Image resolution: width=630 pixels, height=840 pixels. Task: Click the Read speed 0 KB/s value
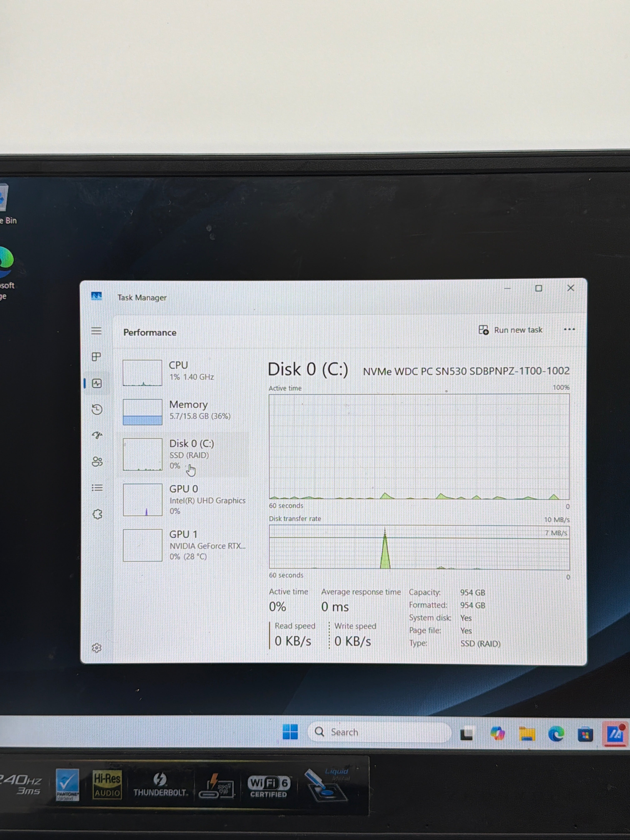click(293, 641)
